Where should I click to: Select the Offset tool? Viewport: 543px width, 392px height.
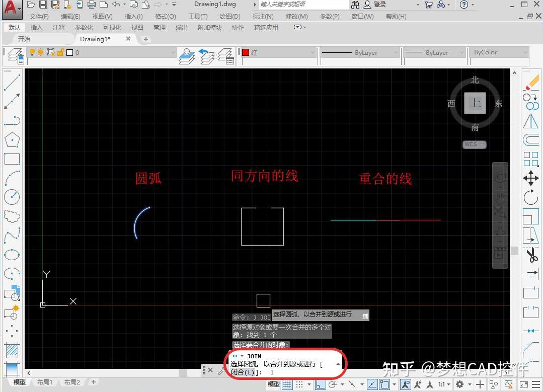point(531,140)
